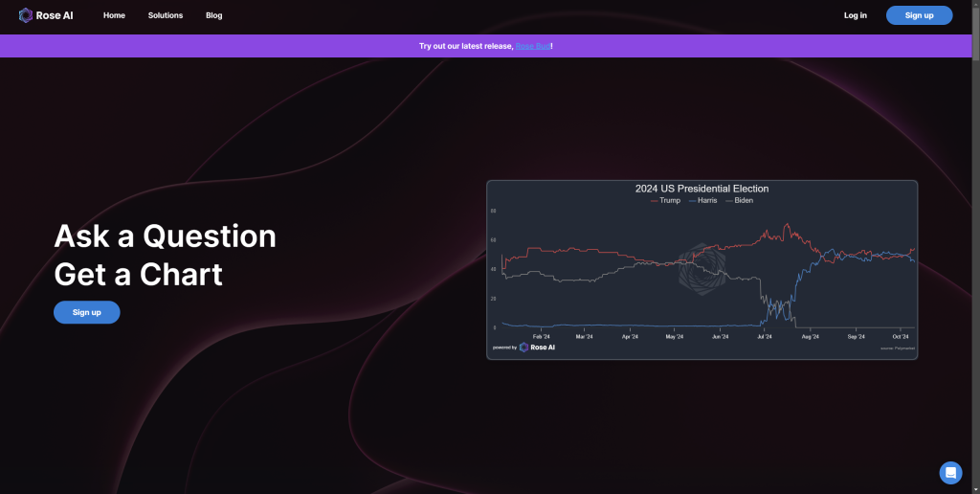This screenshot has width=980, height=494.
Task: Click the Rose AI icon in chart footer
Action: point(523,348)
